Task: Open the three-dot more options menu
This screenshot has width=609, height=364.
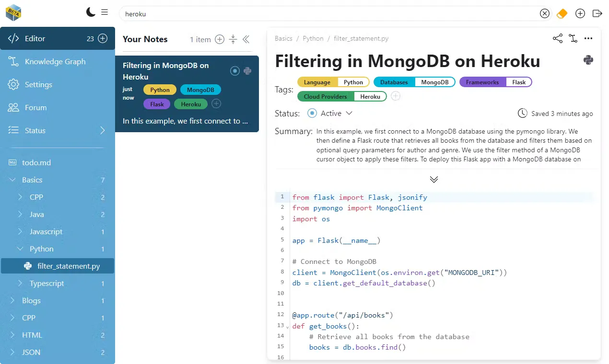Action: [x=588, y=39]
